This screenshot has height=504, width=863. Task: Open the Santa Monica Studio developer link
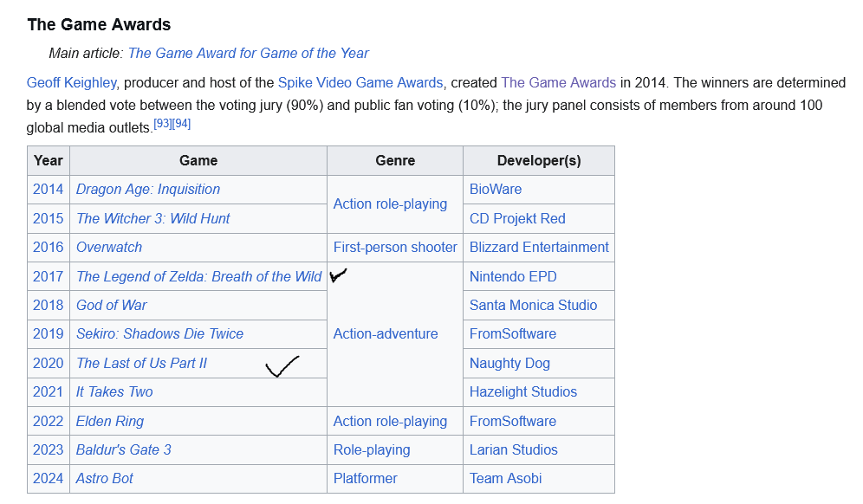coord(533,305)
